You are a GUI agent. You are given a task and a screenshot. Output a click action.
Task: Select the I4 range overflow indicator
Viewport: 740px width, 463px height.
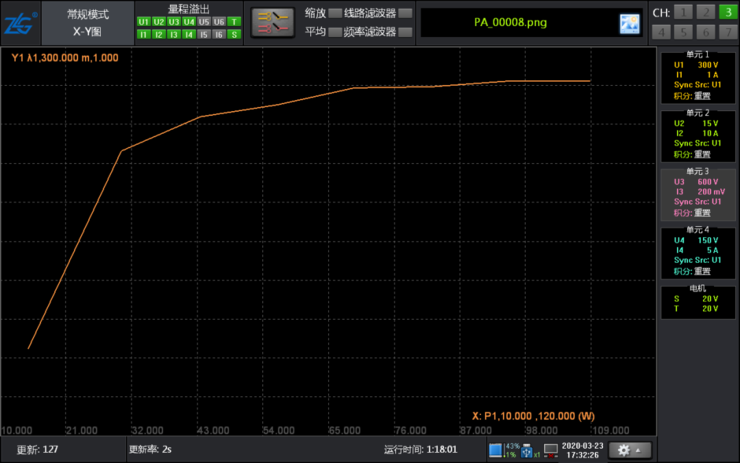pos(189,34)
